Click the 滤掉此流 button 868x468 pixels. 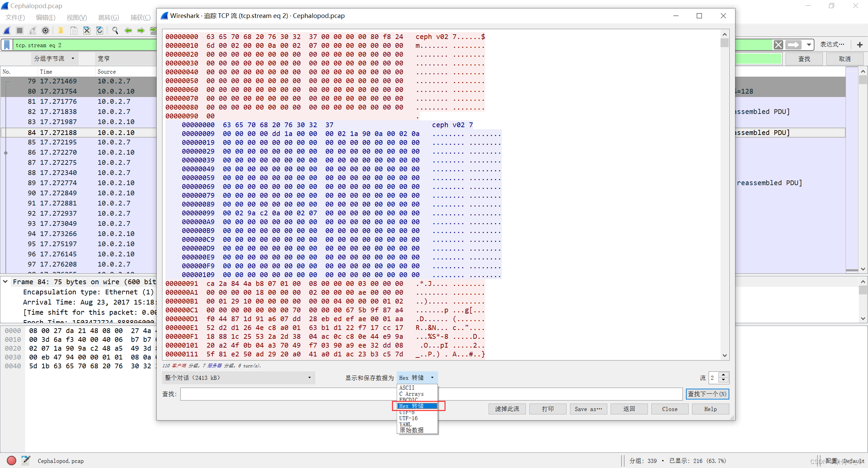tap(507, 409)
